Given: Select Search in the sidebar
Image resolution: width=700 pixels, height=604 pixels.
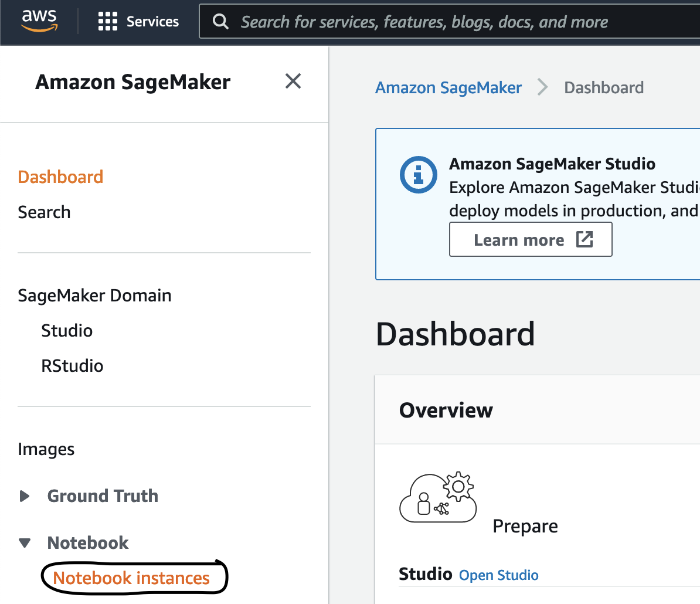Looking at the screenshot, I should point(44,212).
